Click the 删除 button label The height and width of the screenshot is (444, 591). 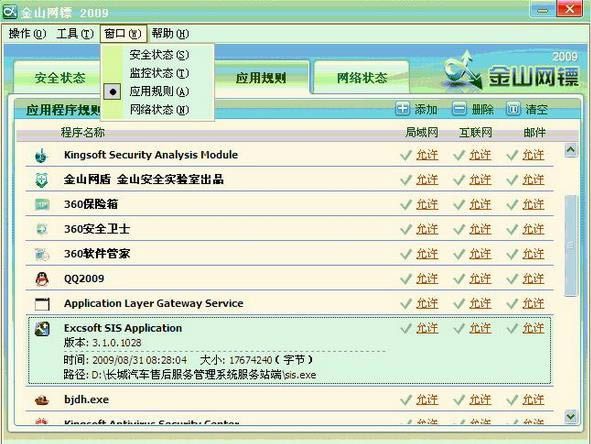(x=482, y=109)
